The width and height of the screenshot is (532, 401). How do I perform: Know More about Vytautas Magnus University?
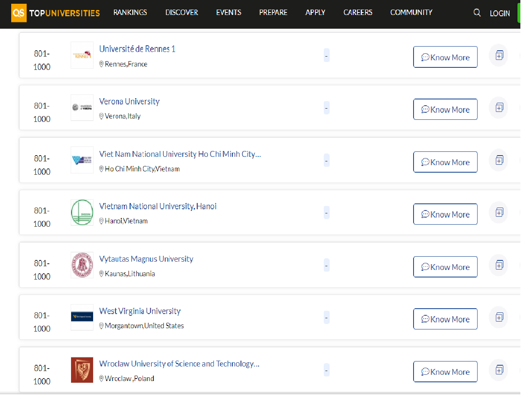tap(445, 267)
